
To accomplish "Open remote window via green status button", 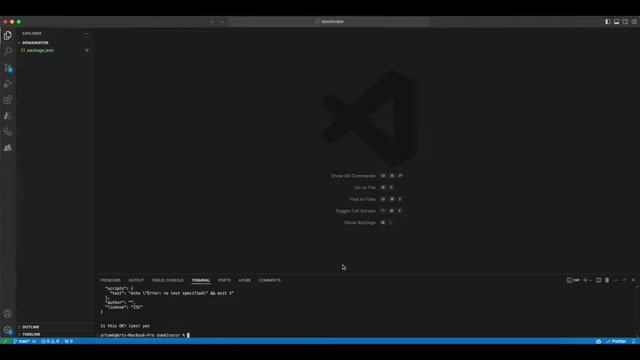I will [5, 341].
